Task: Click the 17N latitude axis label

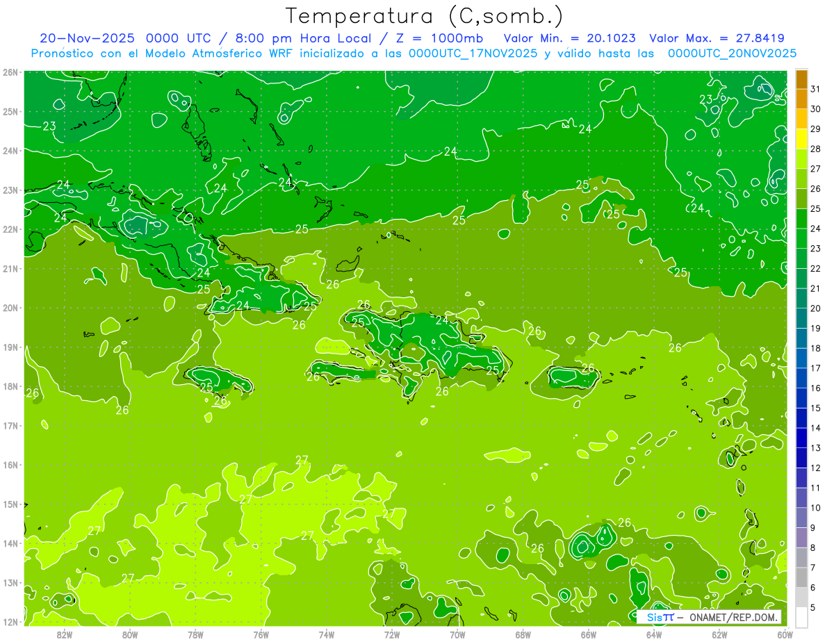Action: (x=10, y=426)
